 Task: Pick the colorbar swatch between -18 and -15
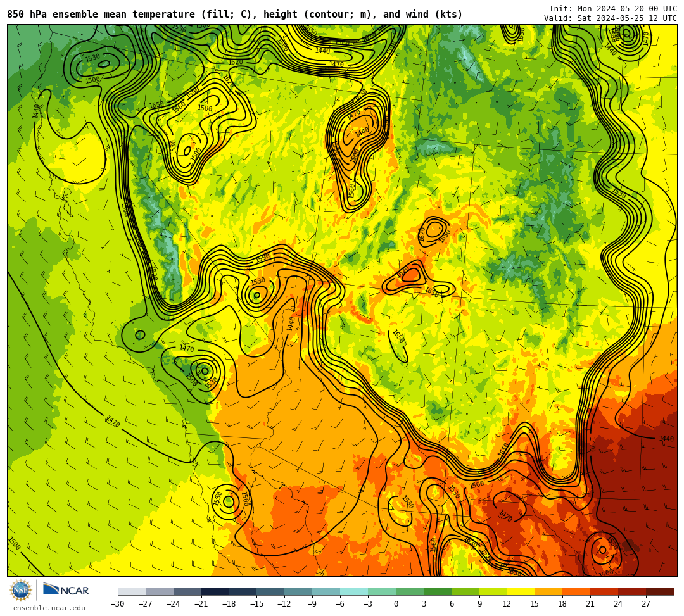[243, 591]
